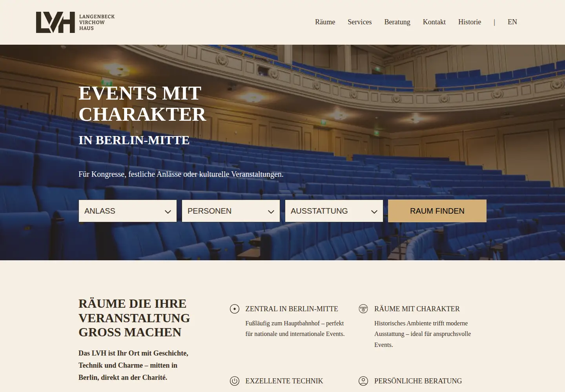Screen dimensions: 565x392
Task: Open the Historie menu item
Action: click(469, 22)
